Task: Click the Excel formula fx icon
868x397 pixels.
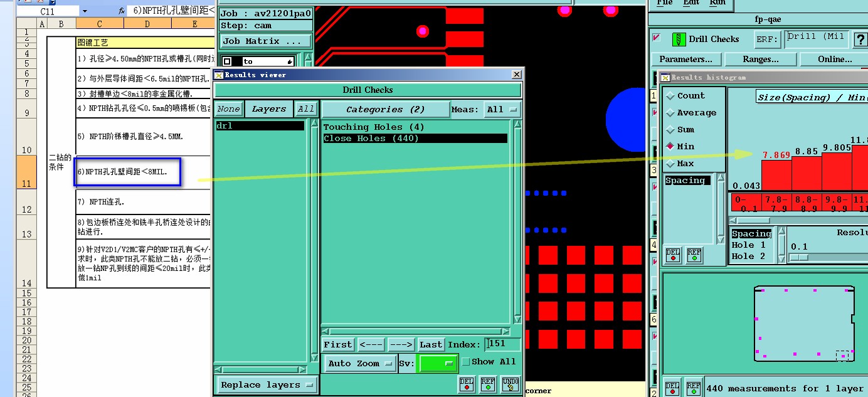Action: [x=122, y=11]
